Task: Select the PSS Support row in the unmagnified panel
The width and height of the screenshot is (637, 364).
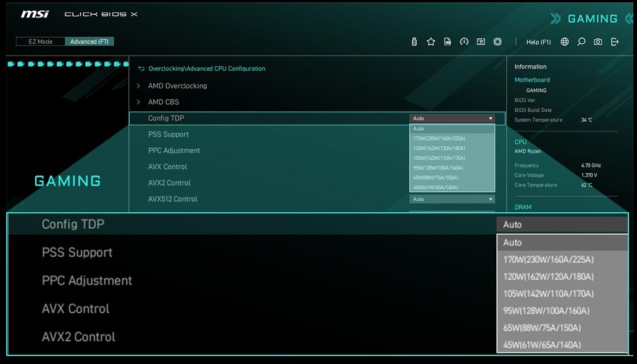Action: point(168,134)
